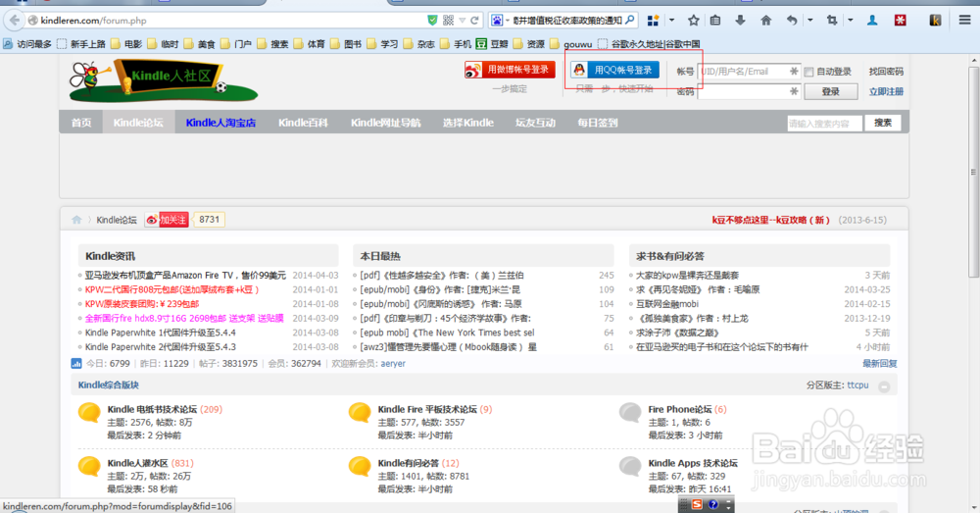Open section moderator ttcpu link
The image size is (980, 513).
pos(857,385)
